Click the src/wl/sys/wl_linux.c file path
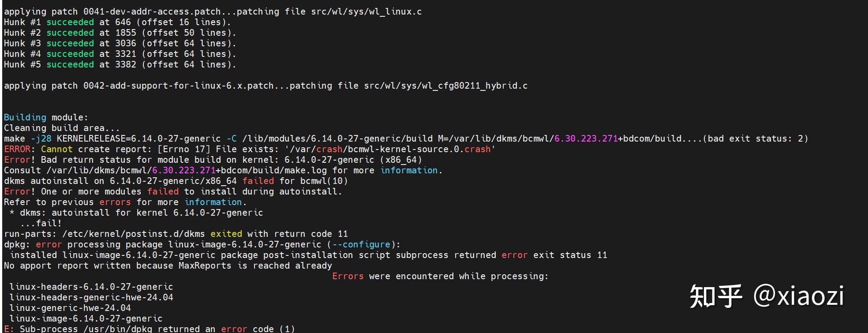 click(x=367, y=12)
